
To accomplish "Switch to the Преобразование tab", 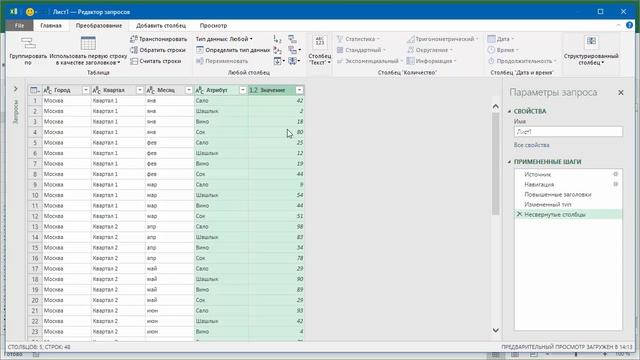I will pos(99,25).
